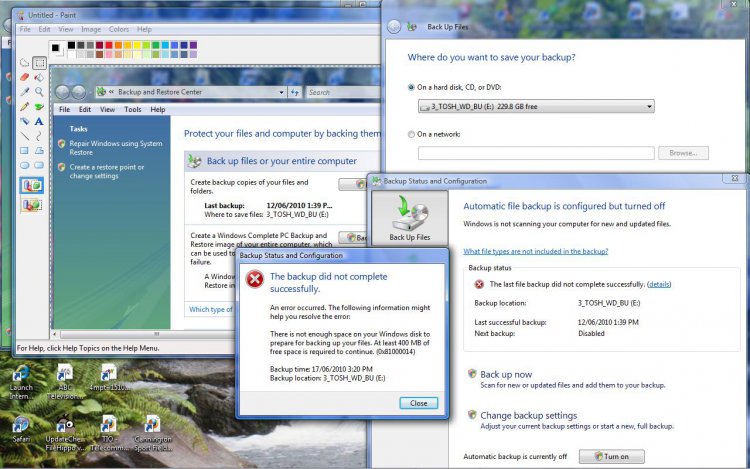Close the backup error dialog with Close button
This screenshot has height=469, width=750.
[419, 403]
